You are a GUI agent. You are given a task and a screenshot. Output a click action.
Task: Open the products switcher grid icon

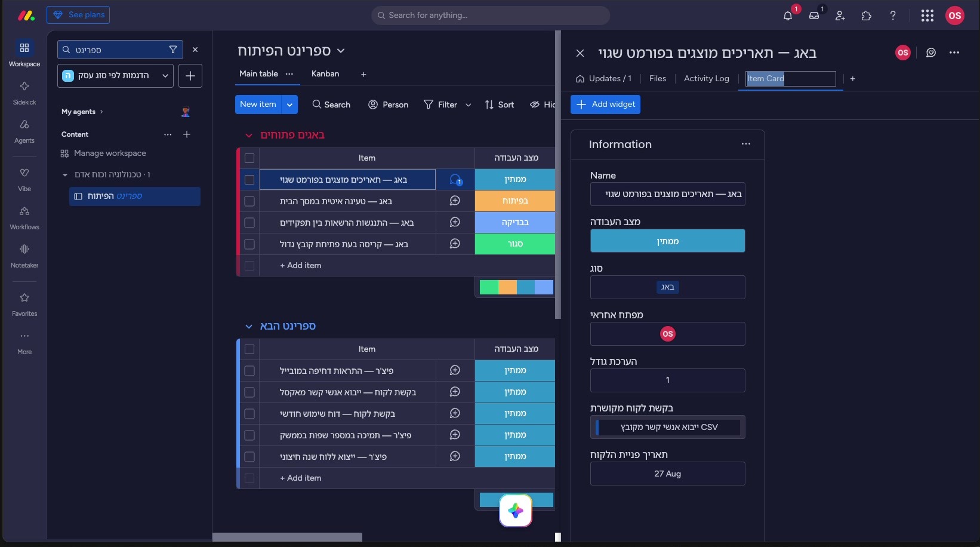click(x=927, y=16)
